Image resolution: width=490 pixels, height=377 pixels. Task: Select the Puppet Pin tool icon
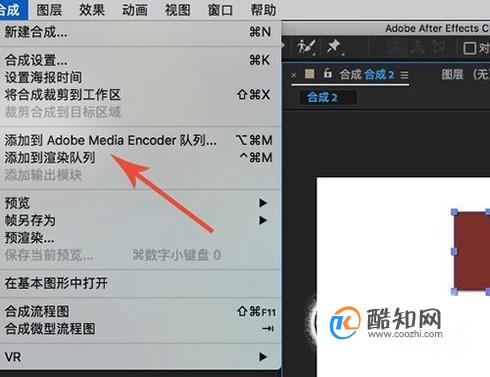(334, 47)
